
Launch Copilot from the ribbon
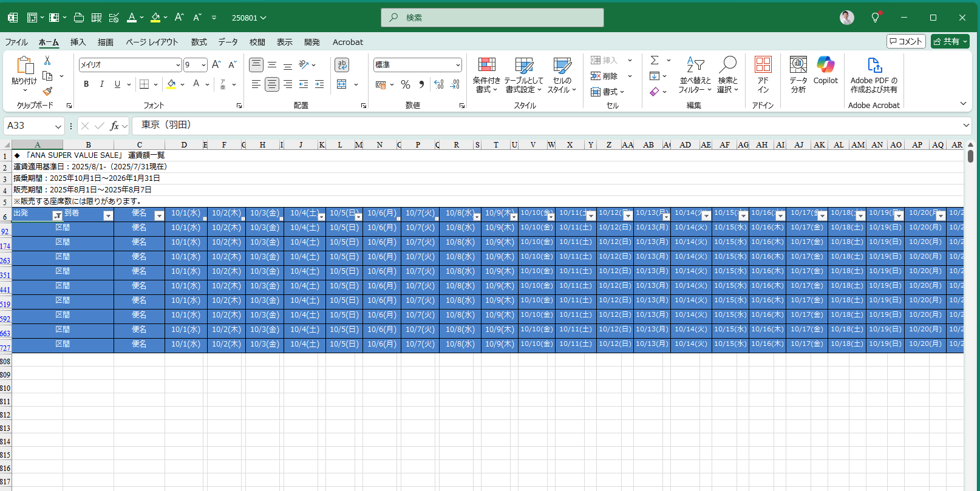point(826,71)
